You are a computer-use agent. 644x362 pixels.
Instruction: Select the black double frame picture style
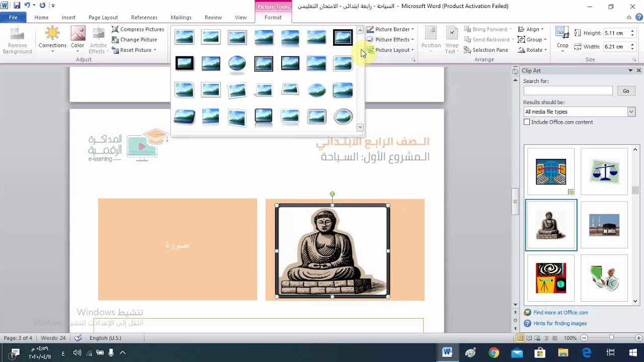[x=343, y=37]
